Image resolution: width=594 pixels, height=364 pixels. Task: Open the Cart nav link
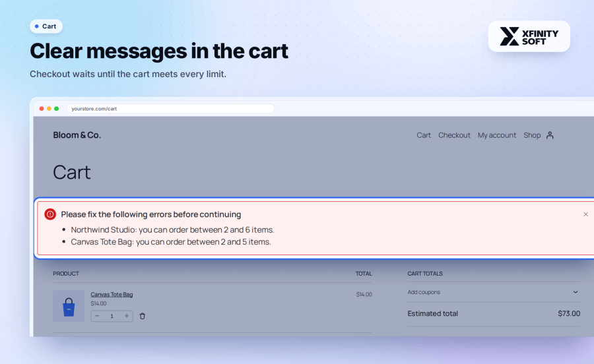point(424,135)
